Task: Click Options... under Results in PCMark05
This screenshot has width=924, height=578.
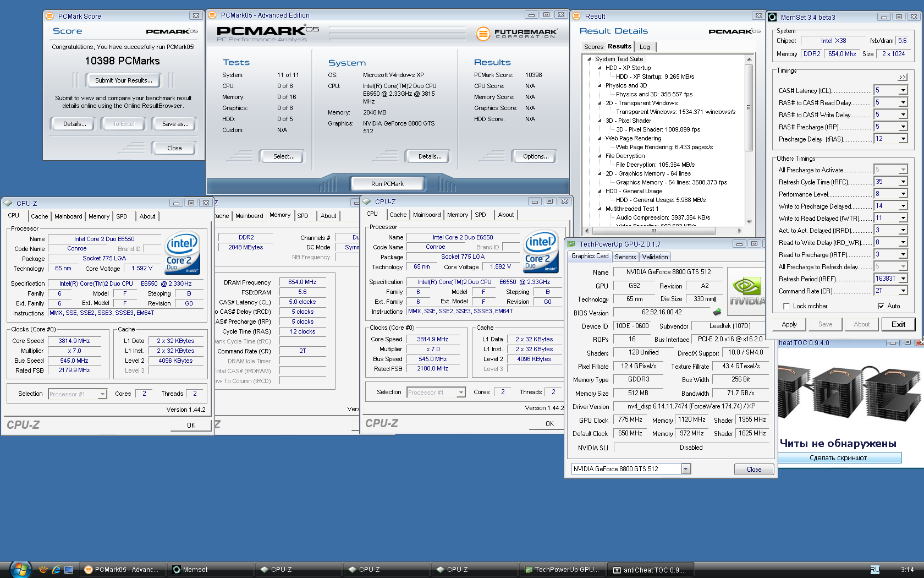Action: (x=536, y=156)
